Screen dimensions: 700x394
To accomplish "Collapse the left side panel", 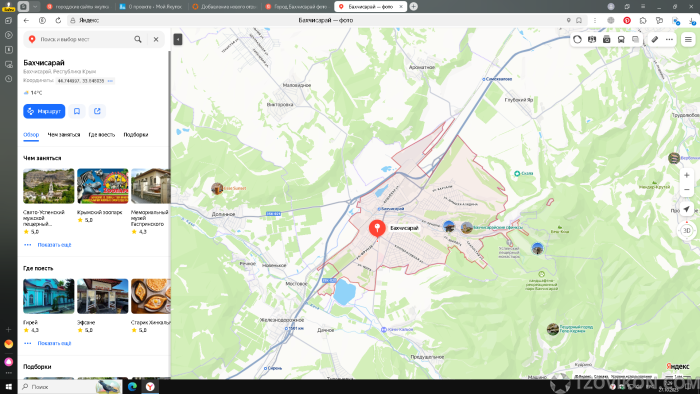I will click(x=178, y=39).
